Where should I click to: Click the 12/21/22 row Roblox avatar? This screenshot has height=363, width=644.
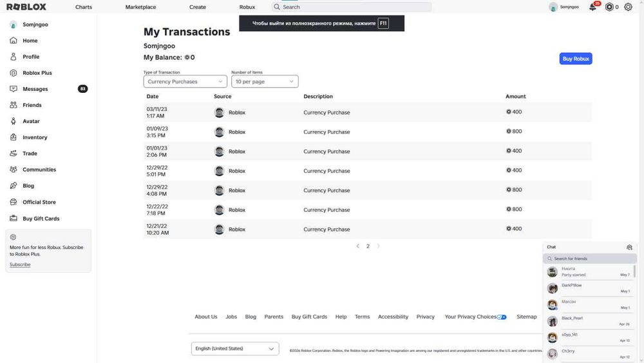220,230
